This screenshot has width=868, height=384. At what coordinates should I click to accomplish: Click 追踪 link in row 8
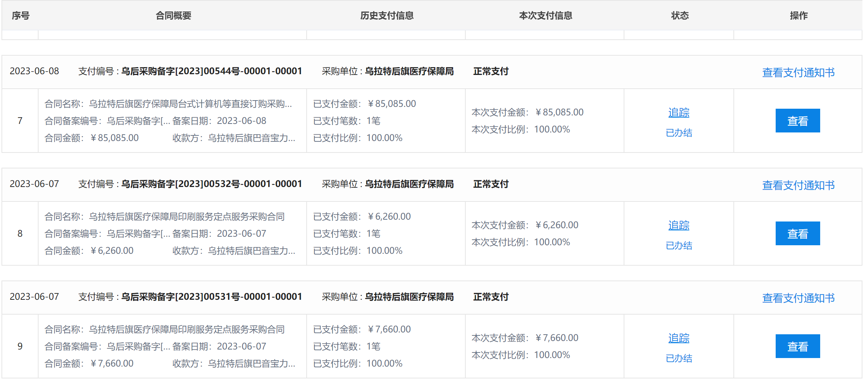click(x=679, y=225)
